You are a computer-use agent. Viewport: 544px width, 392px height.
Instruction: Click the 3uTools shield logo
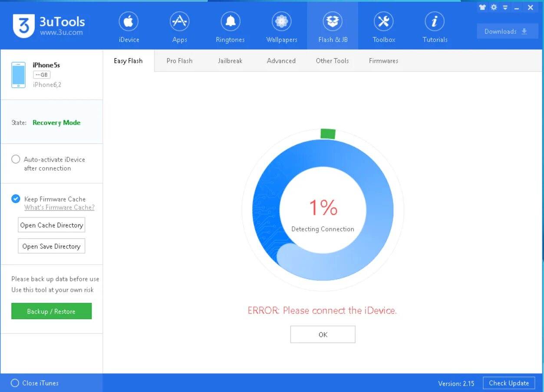pyautogui.click(x=23, y=26)
